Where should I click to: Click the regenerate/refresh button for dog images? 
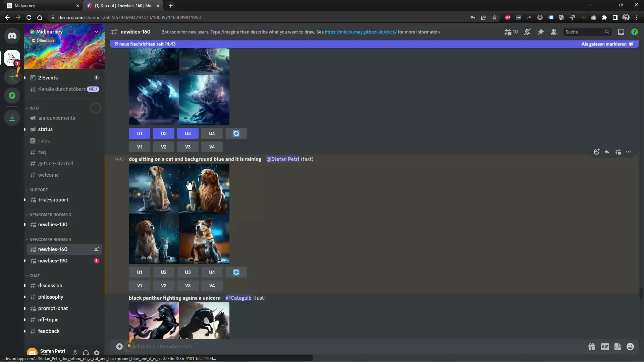click(x=236, y=272)
